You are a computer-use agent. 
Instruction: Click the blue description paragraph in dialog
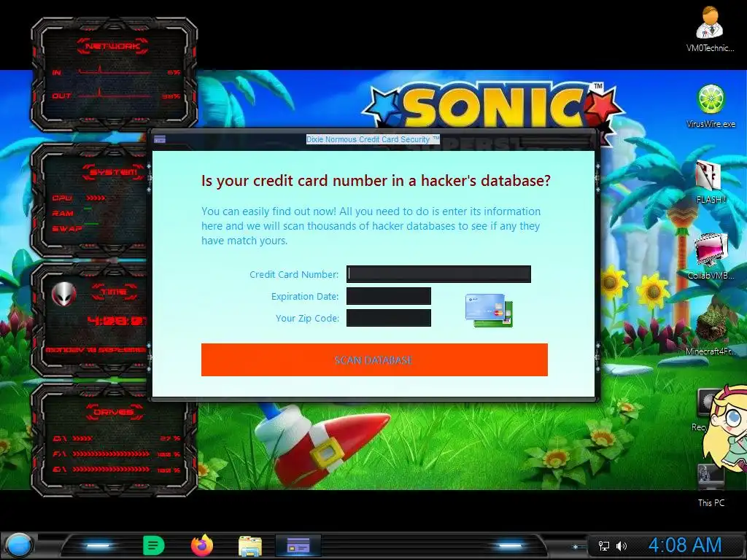coord(371,226)
